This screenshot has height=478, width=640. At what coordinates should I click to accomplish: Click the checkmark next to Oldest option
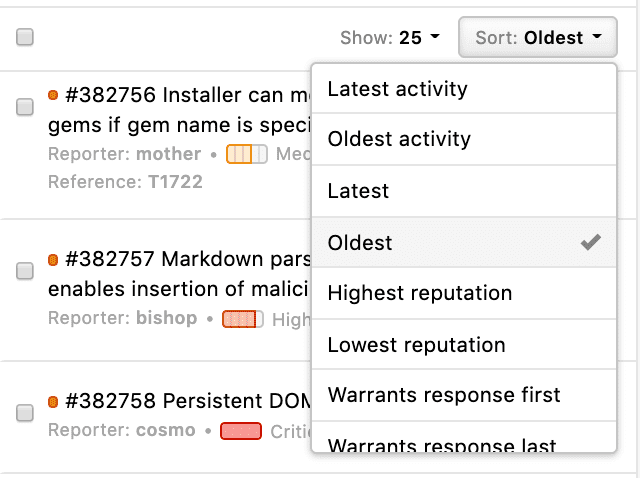tap(591, 242)
